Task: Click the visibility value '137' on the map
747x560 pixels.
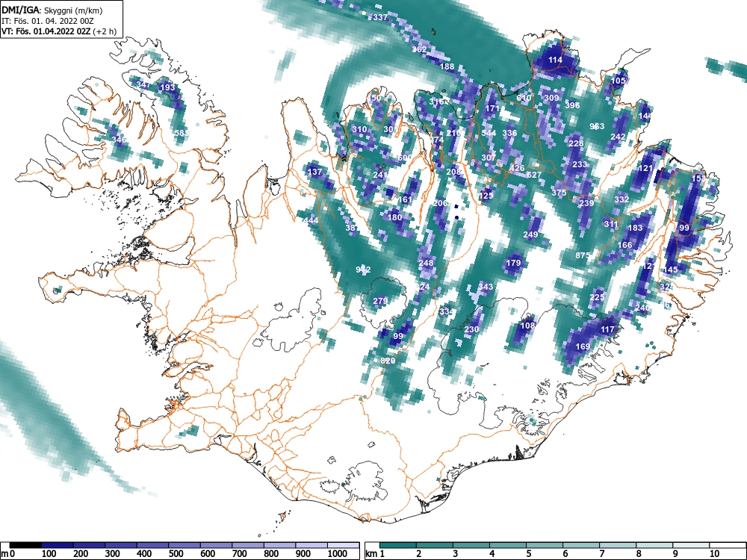Action: point(315,172)
